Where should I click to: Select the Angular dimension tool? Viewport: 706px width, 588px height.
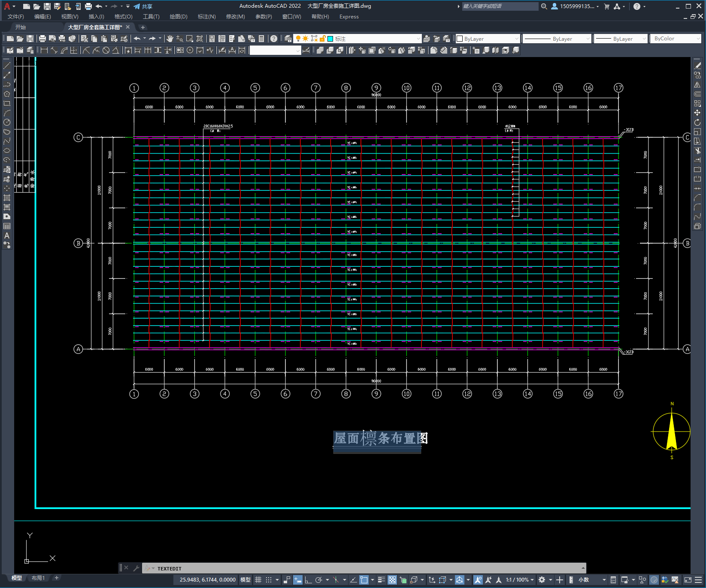[115, 50]
